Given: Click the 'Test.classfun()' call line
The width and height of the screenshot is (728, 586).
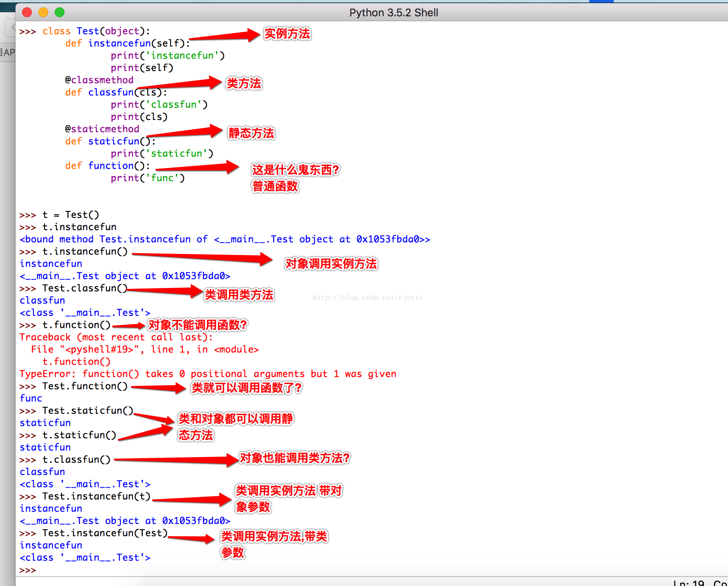Looking at the screenshot, I should 85,288.
